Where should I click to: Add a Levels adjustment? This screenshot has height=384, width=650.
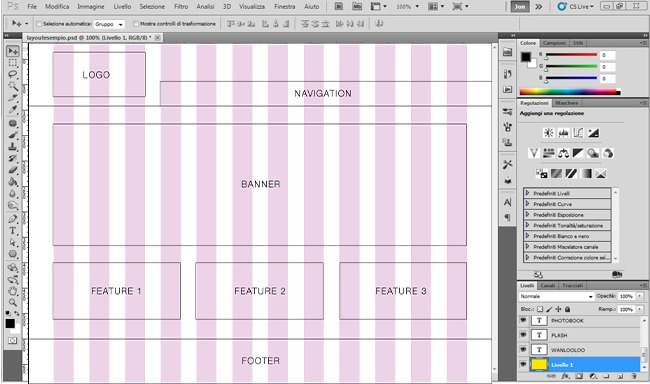[563, 133]
